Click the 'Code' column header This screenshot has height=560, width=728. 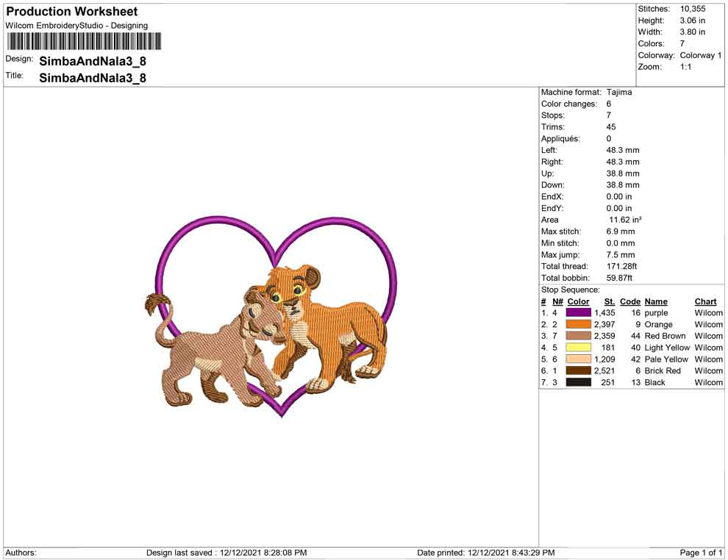[630, 301]
